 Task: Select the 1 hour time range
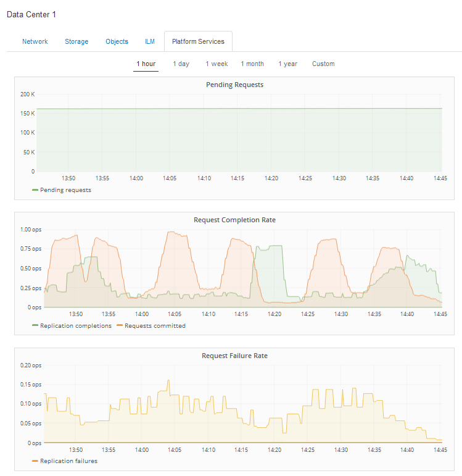(146, 64)
